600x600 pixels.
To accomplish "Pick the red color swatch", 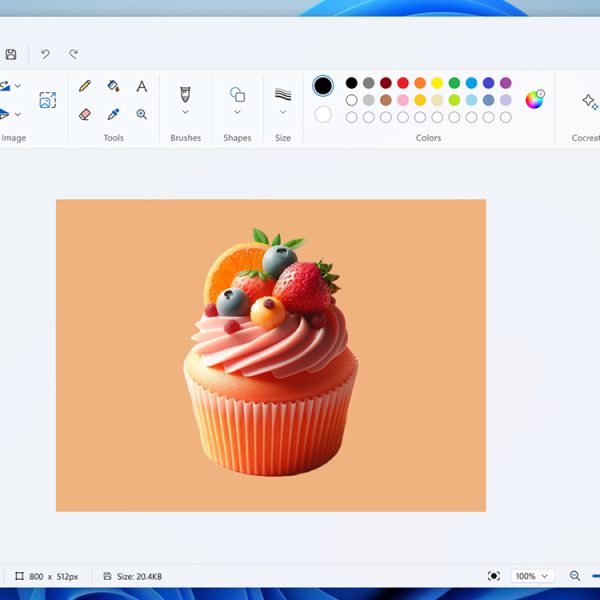I will [403, 83].
